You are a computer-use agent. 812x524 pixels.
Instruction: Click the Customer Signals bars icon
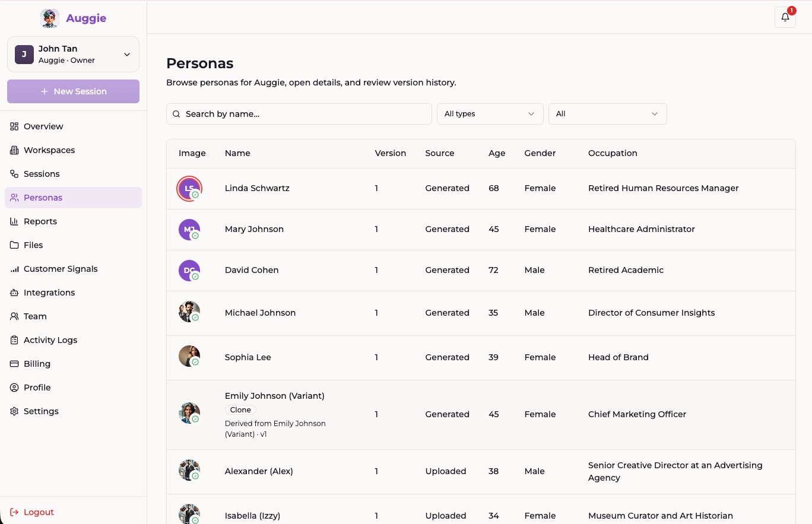point(14,269)
